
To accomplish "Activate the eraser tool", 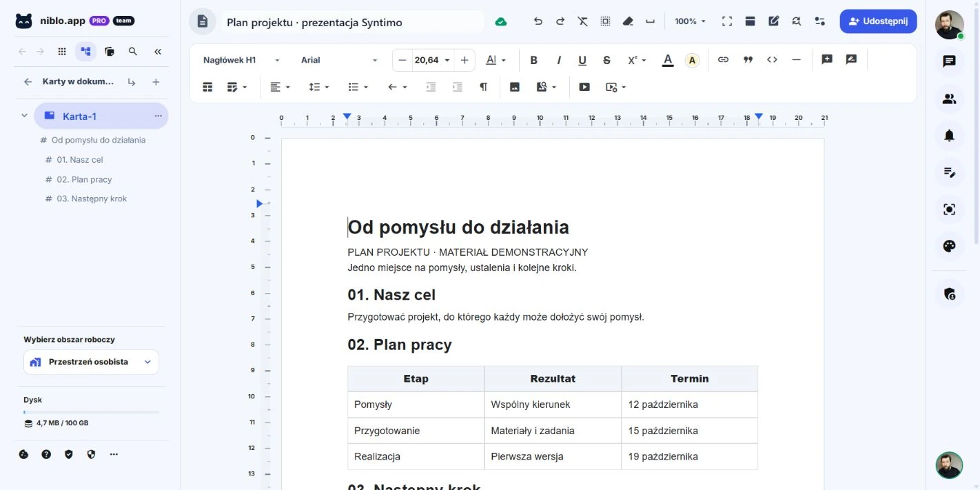I will coord(627,21).
